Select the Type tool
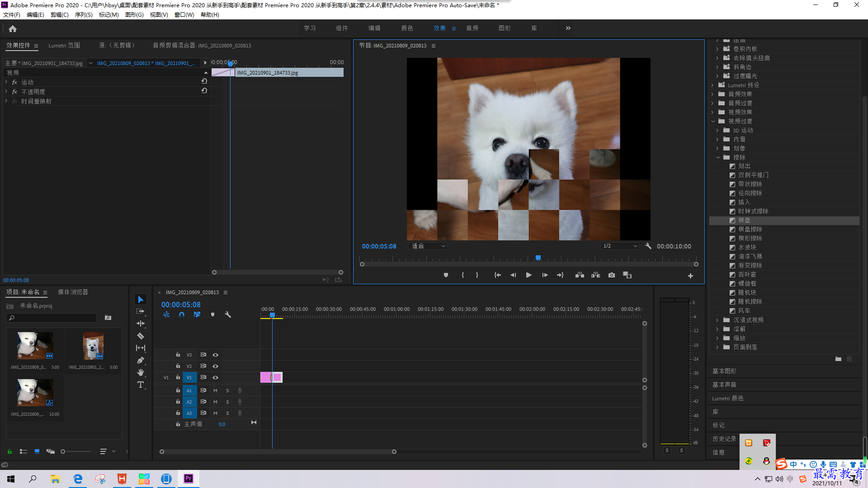The height and width of the screenshot is (488, 868). [141, 385]
